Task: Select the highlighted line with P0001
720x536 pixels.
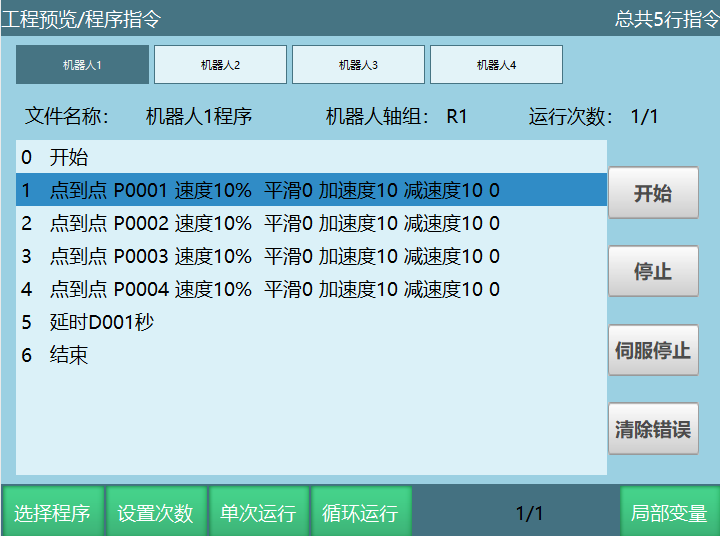Action: (x=311, y=190)
